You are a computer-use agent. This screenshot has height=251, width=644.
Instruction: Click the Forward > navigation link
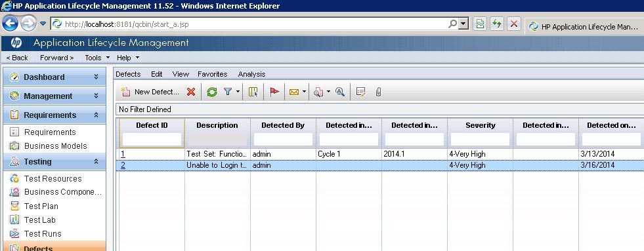tap(56, 58)
